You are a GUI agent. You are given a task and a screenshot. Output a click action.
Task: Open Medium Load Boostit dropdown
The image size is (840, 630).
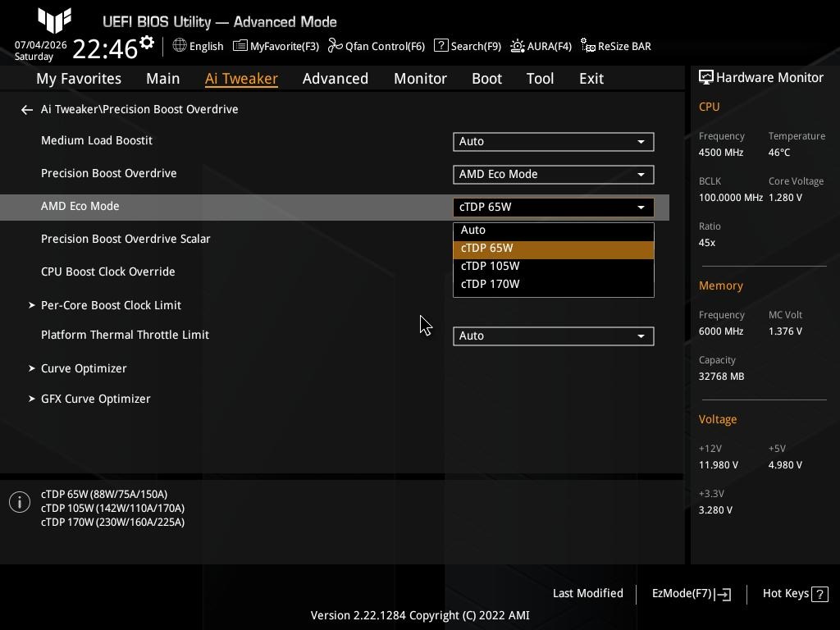[554, 141]
